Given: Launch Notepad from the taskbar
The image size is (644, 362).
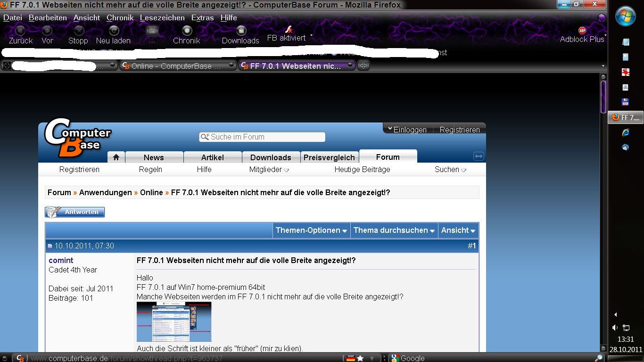Looking at the screenshot, I should (x=626, y=42).
